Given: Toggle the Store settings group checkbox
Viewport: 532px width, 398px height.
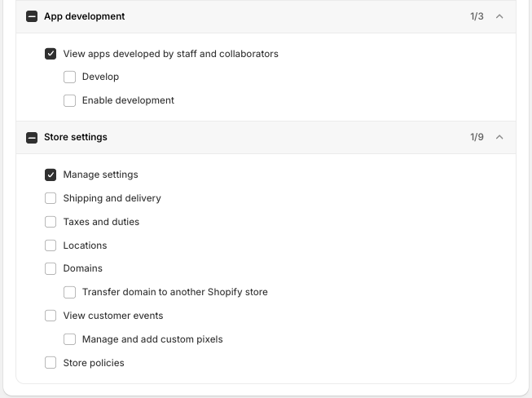Looking at the screenshot, I should 32,138.
